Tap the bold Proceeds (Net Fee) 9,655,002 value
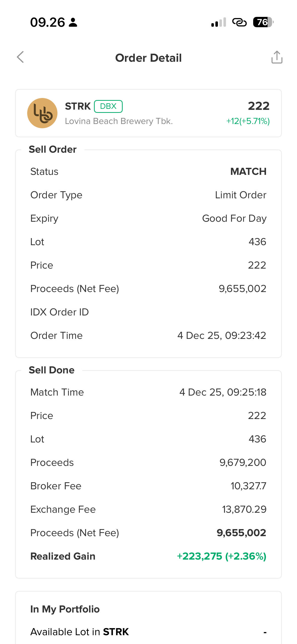The height and width of the screenshot is (644, 297). point(241,533)
